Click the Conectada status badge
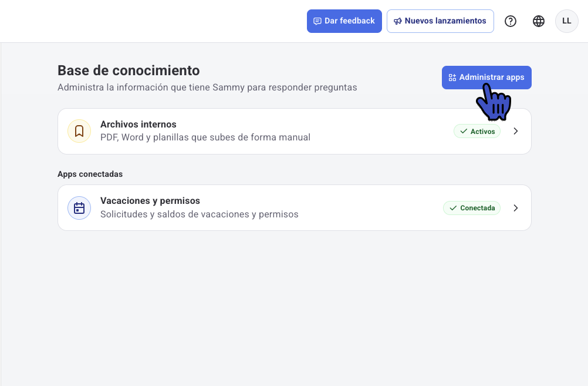 (472, 207)
